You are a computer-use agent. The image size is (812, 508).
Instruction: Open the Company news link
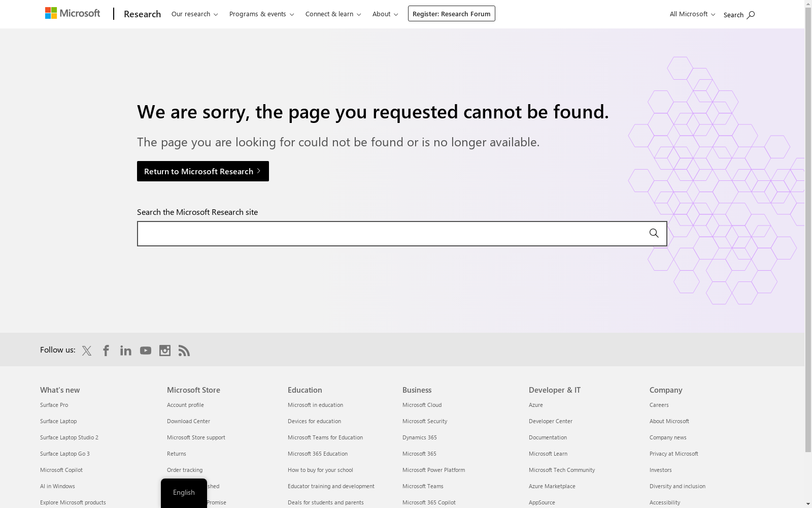click(668, 437)
